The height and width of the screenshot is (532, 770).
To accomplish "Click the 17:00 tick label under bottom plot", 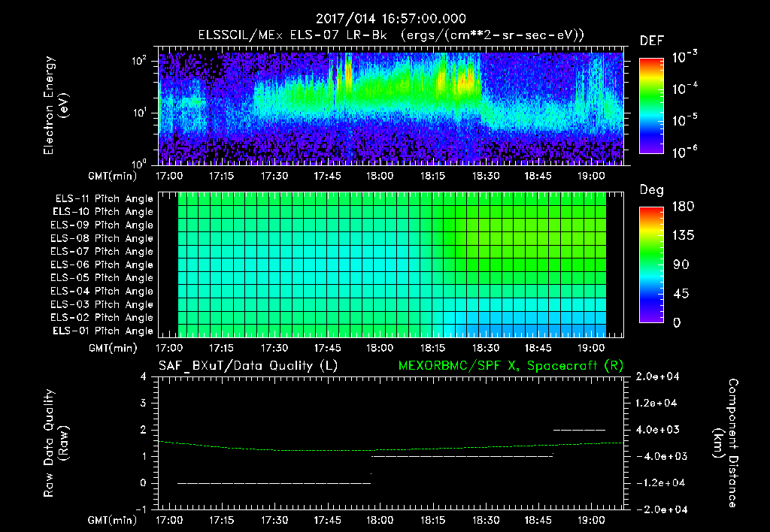I will click(x=169, y=520).
